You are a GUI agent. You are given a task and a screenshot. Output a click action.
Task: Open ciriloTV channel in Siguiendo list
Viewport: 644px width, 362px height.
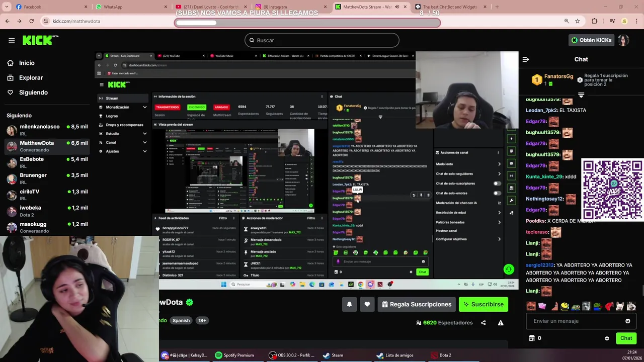(47, 195)
